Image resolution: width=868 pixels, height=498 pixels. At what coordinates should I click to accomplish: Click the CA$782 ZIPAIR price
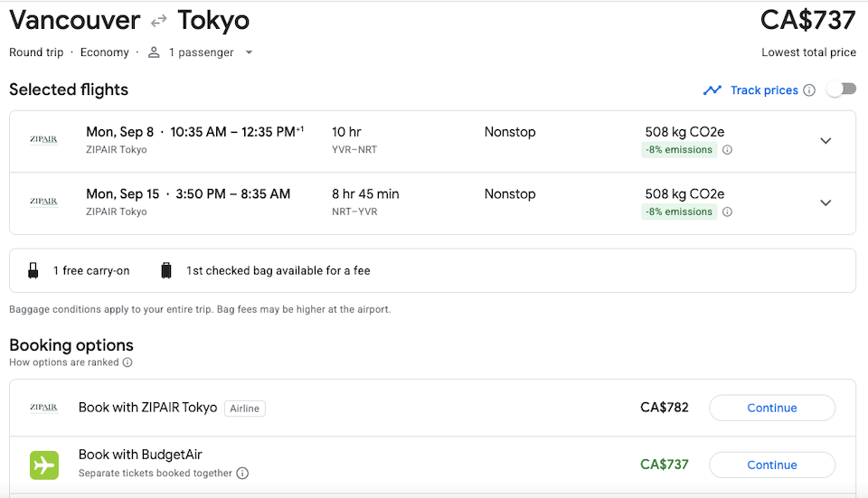click(x=665, y=408)
